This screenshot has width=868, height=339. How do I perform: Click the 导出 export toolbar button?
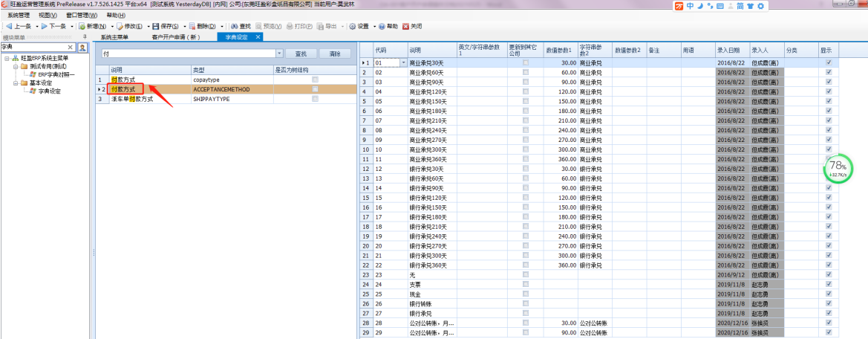(327, 26)
